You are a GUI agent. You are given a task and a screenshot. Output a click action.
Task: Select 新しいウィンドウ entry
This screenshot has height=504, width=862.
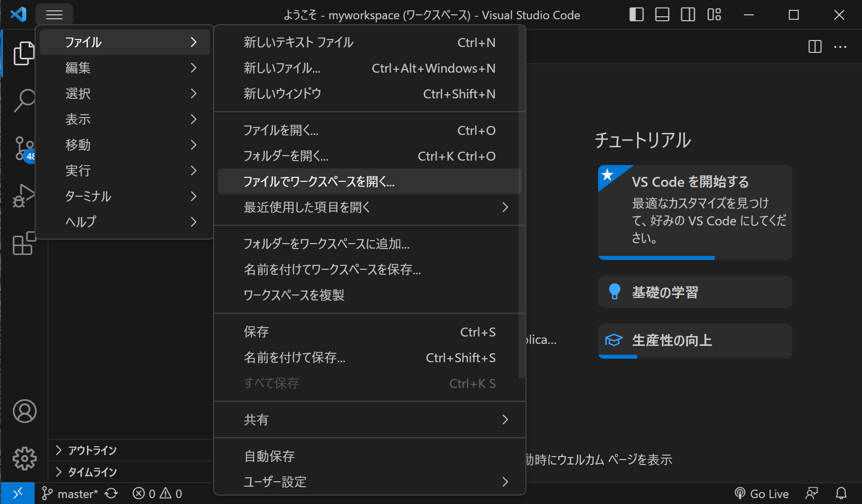point(369,94)
